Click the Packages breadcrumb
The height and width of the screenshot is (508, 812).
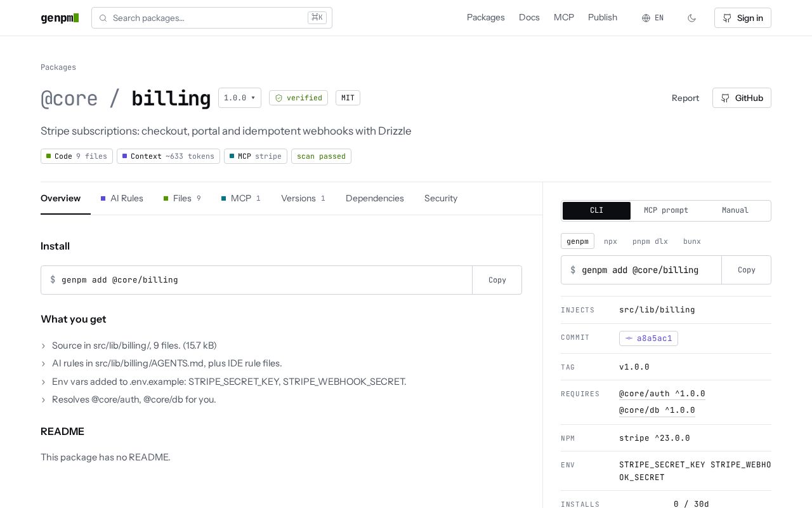58,67
